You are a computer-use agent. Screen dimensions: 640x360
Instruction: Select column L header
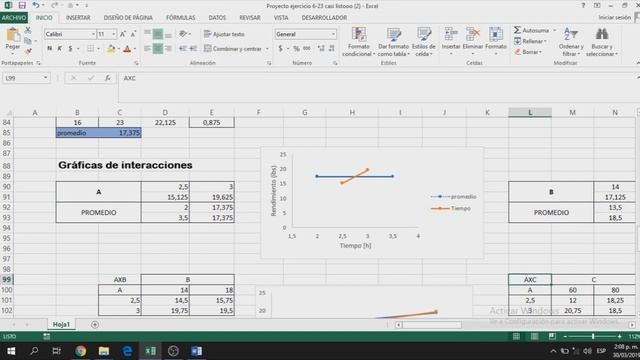[530, 113]
